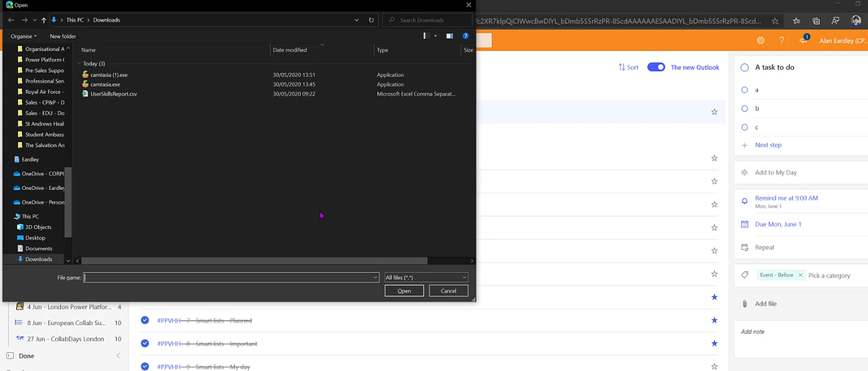
Task: Click the forward arrow in Open dialog
Action: point(24,20)
